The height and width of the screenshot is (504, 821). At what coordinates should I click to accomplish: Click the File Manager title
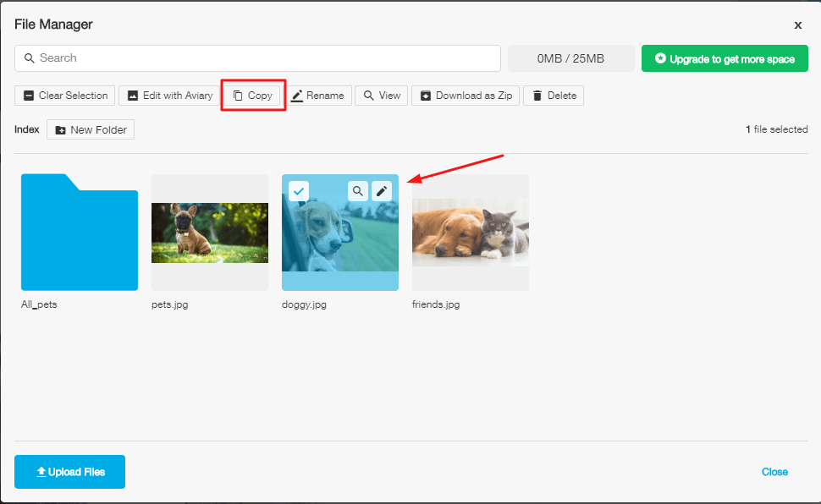click(x=53, y=25)
